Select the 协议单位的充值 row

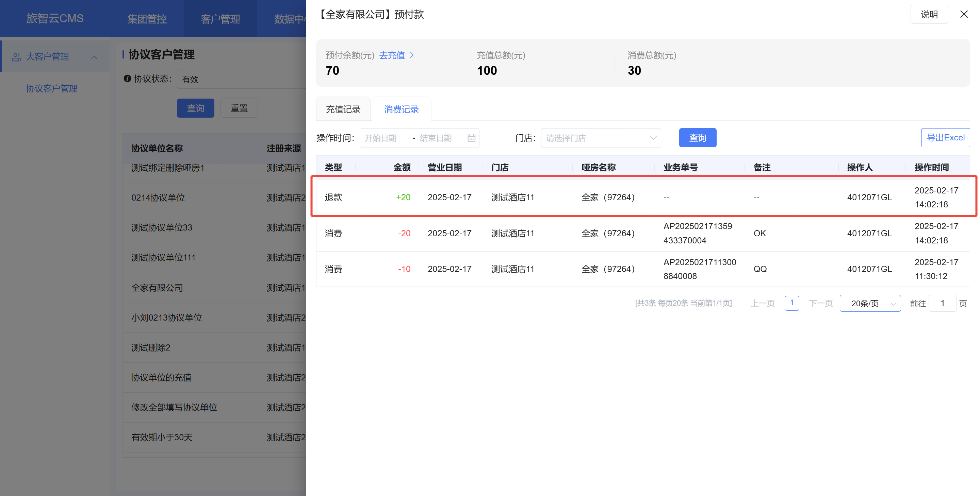click(215, 378)
